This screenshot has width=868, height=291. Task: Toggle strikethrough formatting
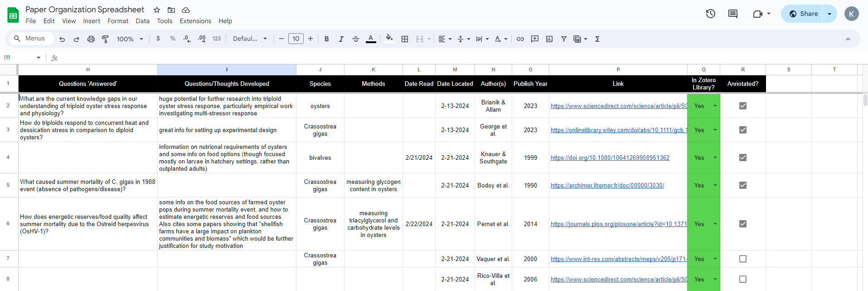coord(356,39)
